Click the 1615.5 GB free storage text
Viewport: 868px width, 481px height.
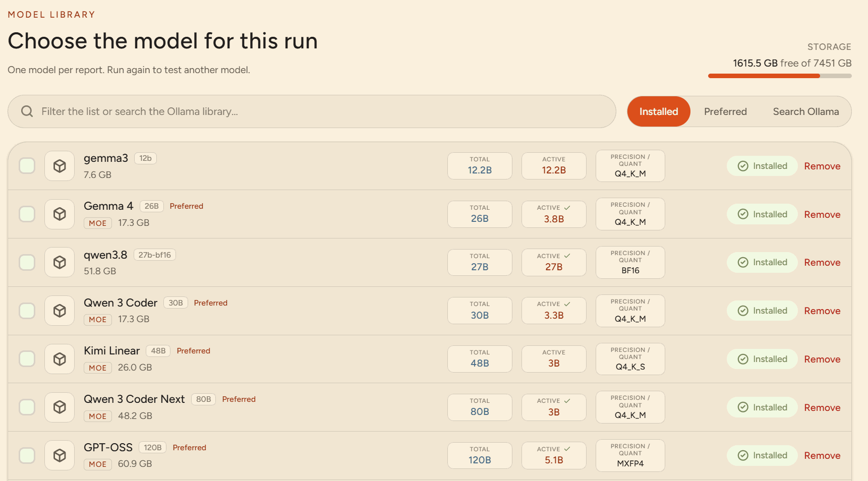[x=755, y=63]
